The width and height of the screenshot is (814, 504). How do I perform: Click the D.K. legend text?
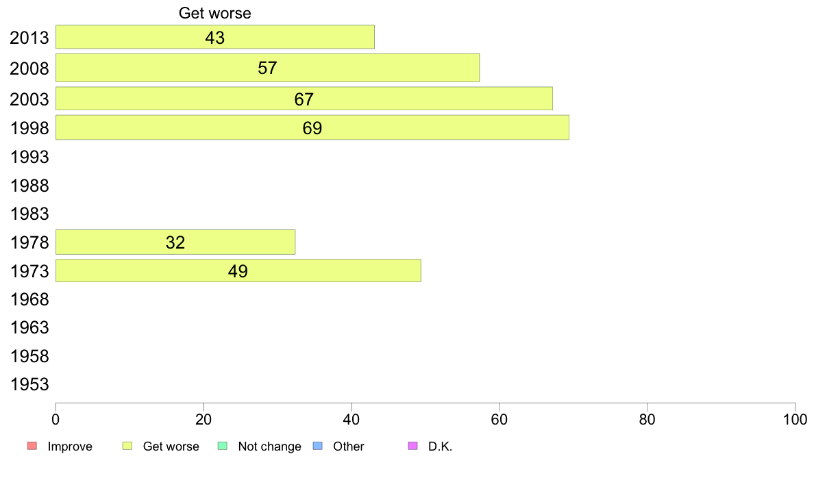pyautogui.click(x=440, y=446)
